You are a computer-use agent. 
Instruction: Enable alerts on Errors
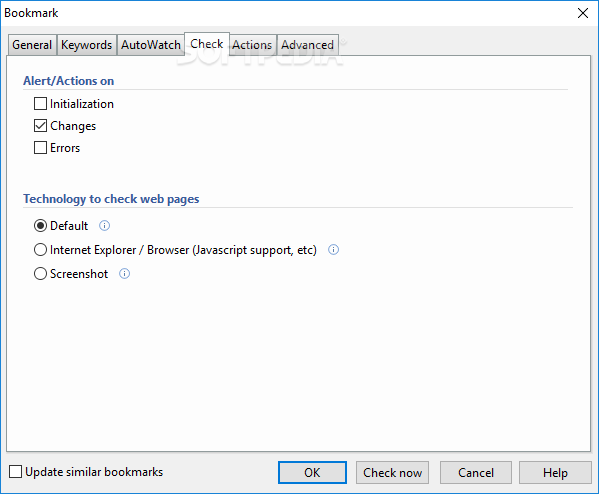pyautogui.click(x=40, y=147)
